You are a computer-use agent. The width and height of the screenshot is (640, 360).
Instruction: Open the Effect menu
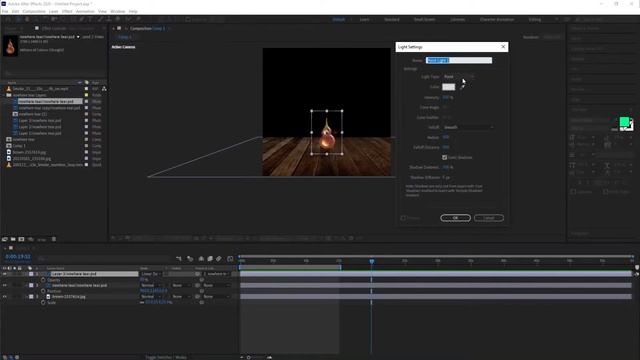click(x=67, y=11)
